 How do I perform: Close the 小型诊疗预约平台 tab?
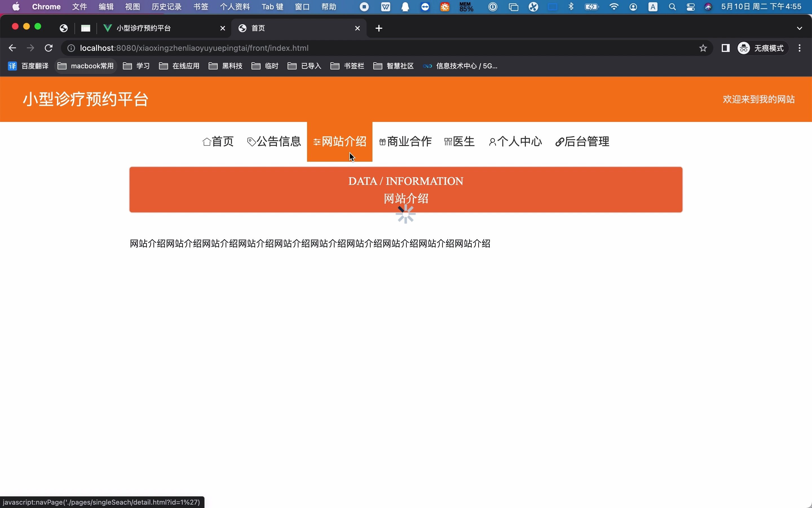[x=222, y=28]
